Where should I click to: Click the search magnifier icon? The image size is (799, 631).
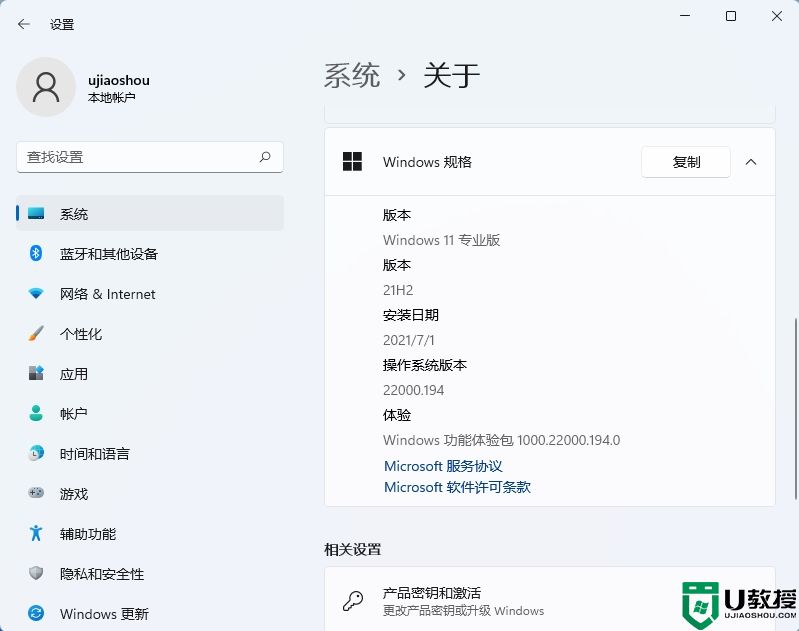coord(265,157)
